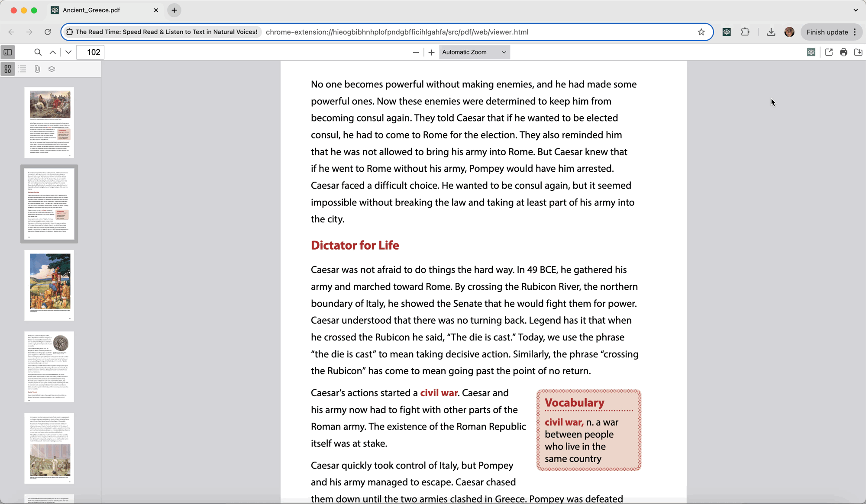
Task: Click the "civil war," definition term in Vocabulary box
Action: (x=564, y=422)
